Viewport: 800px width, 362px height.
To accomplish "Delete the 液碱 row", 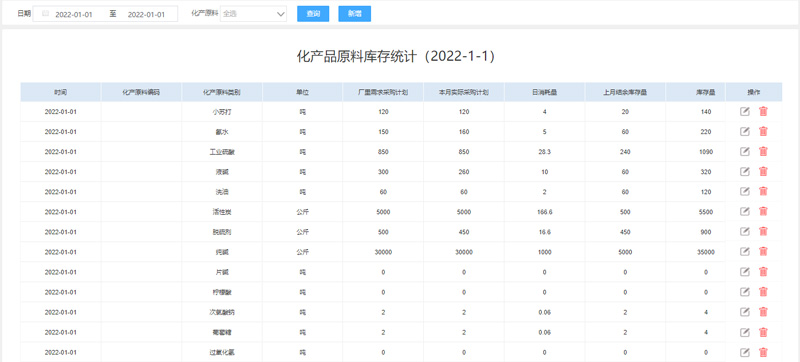I will pos(763,171).
